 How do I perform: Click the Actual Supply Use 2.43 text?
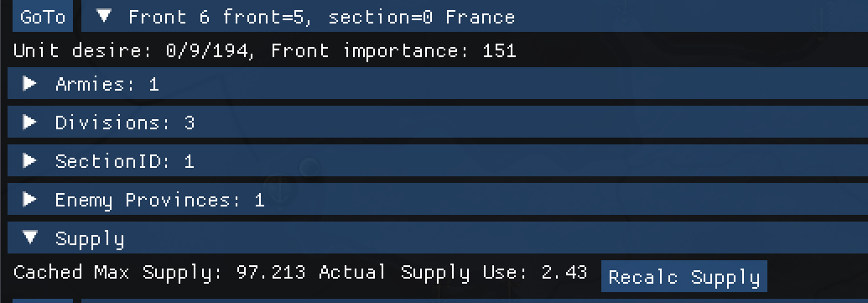453,273
